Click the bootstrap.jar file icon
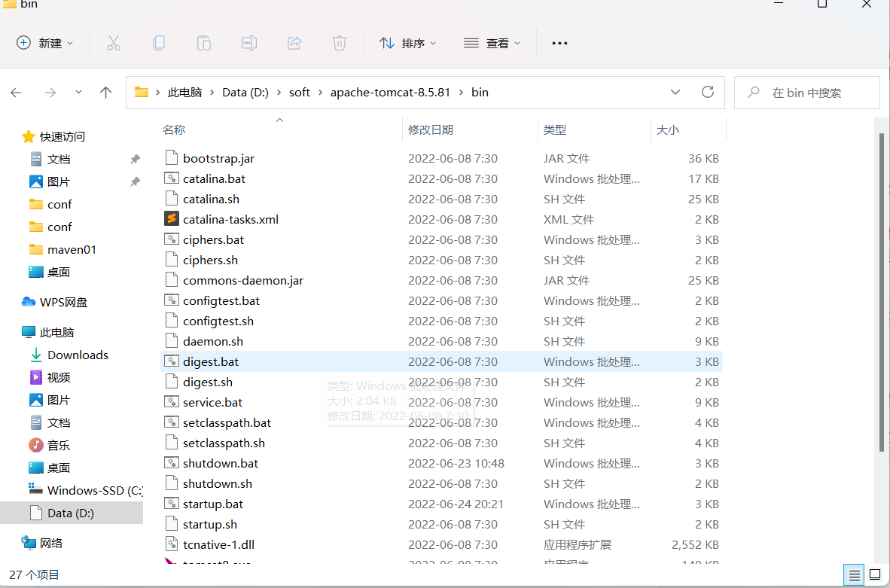This screenshot has height=588, width=890. [172, 158]
